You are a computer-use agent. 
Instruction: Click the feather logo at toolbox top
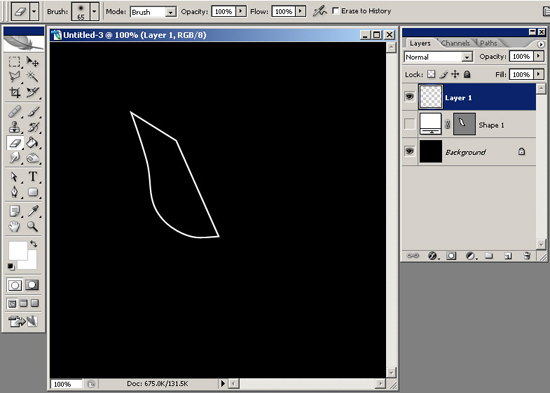click(24, 43)
